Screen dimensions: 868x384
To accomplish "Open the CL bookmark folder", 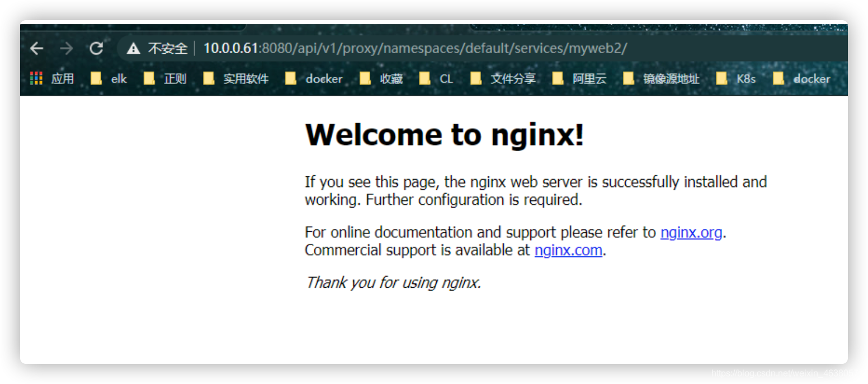I will (x=436, y=78).
